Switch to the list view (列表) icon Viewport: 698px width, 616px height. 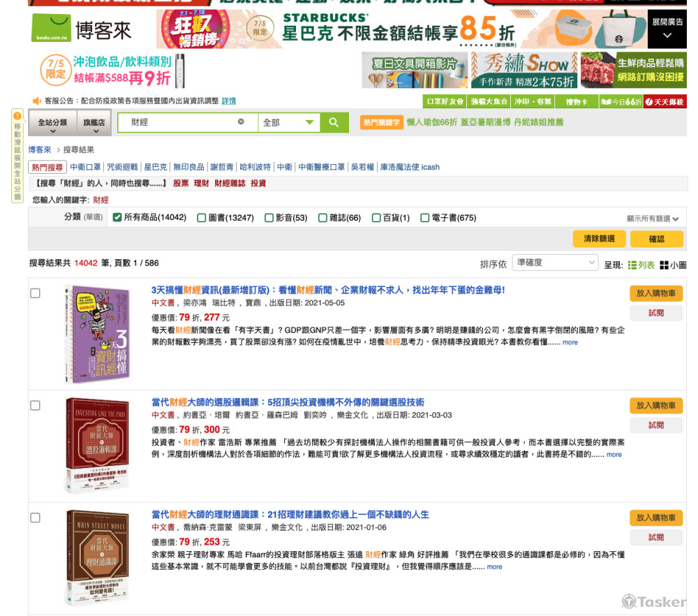[x=632, y=265]
